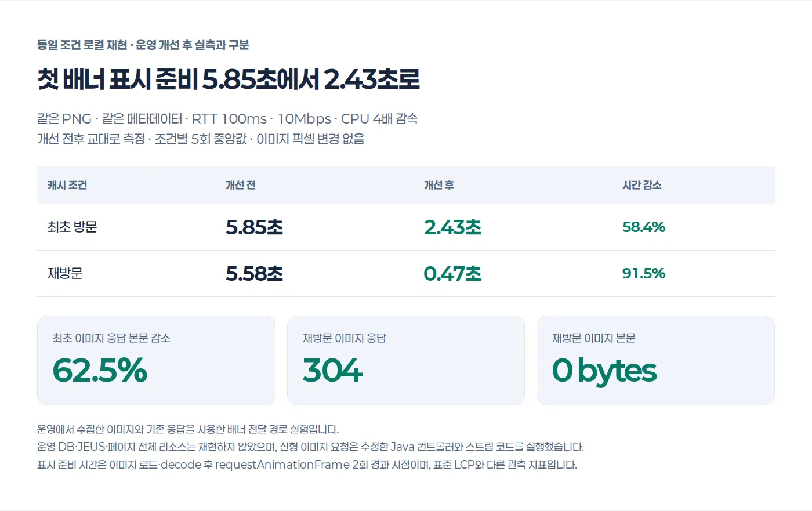Screen dimensions: 812x511
Task: Click the '재방문' row label
Action: [x=65, y=273]
